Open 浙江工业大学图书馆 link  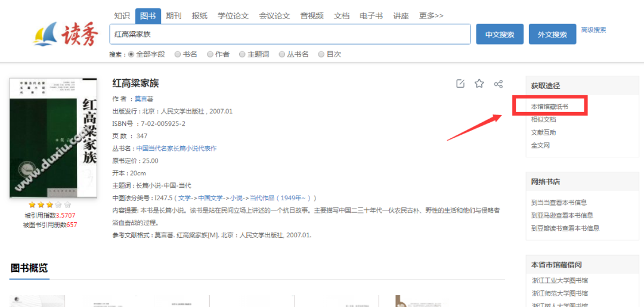(560, 281)
